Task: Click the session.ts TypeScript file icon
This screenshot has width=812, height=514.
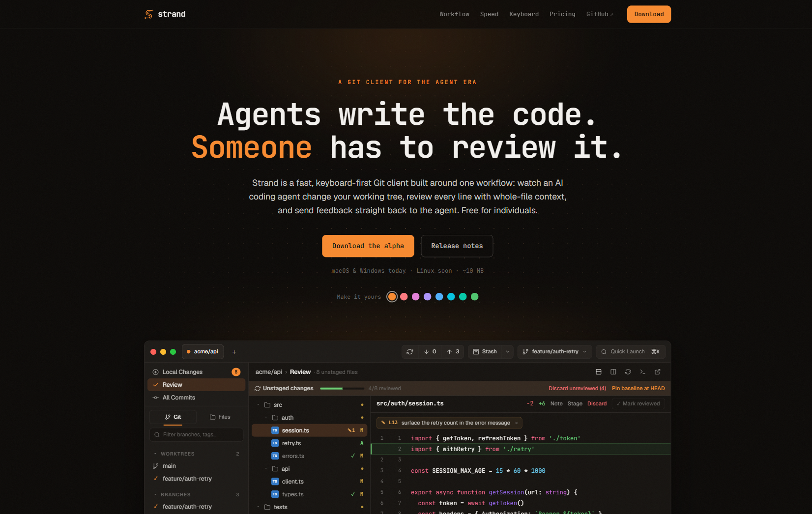Action: point(275,430)
